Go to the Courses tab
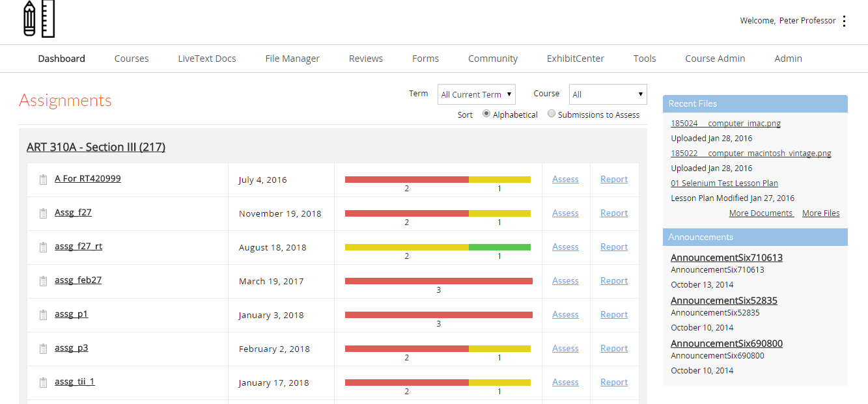 click(132, 59)
